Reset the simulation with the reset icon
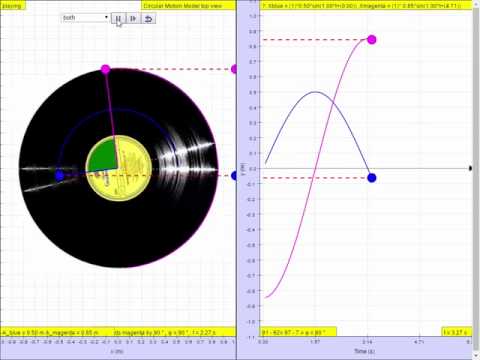The width and height of the screenshot is (480, 360). click(x=148, y=18)
